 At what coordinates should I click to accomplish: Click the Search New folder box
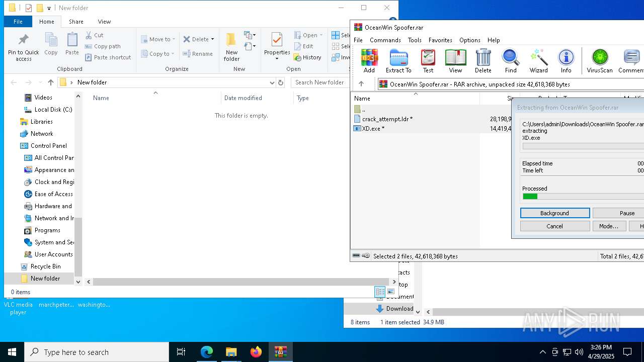pos(319,82)
